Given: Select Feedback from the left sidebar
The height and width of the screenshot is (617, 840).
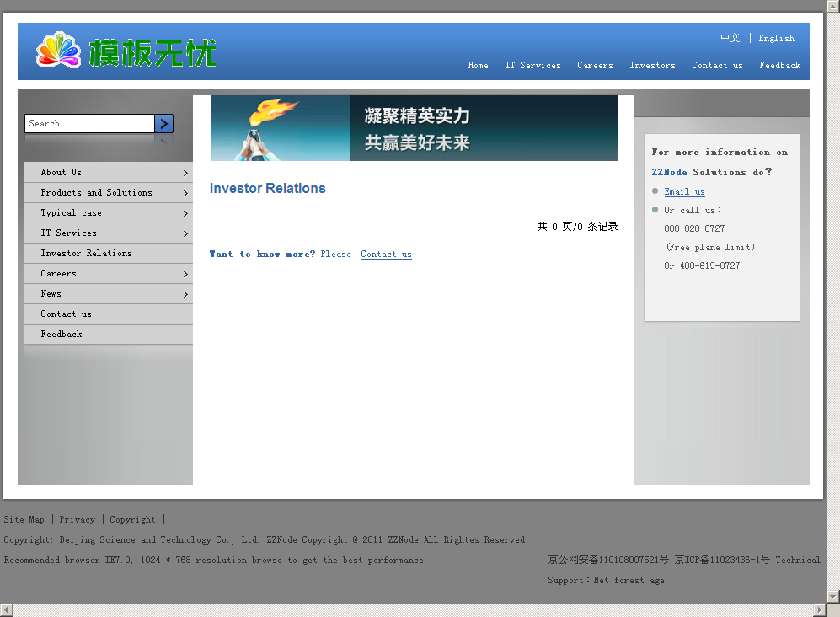Looking at the screenshot, I should 62,334.
